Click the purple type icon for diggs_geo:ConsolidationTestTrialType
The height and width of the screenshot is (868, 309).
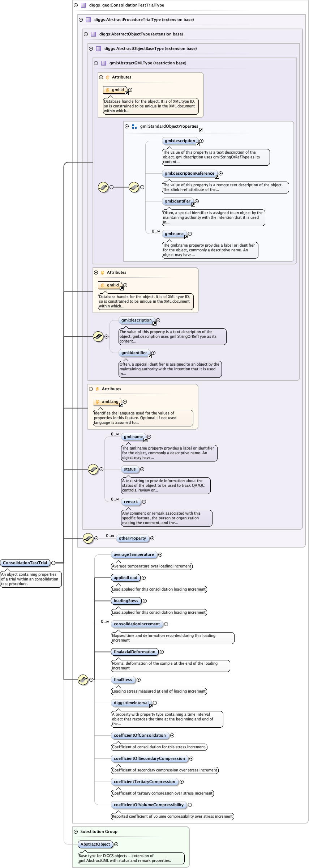pos(83,5)
